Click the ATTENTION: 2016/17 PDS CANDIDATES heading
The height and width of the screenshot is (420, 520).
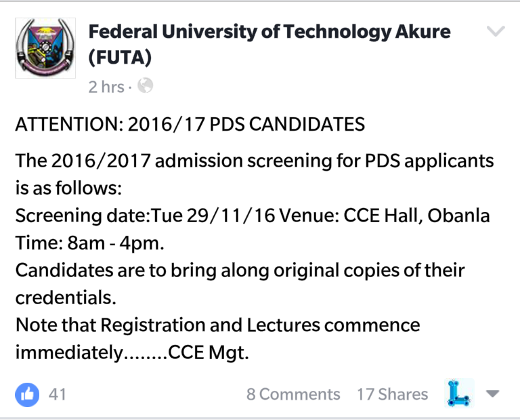pyautogui.click(x=190, y=125)
